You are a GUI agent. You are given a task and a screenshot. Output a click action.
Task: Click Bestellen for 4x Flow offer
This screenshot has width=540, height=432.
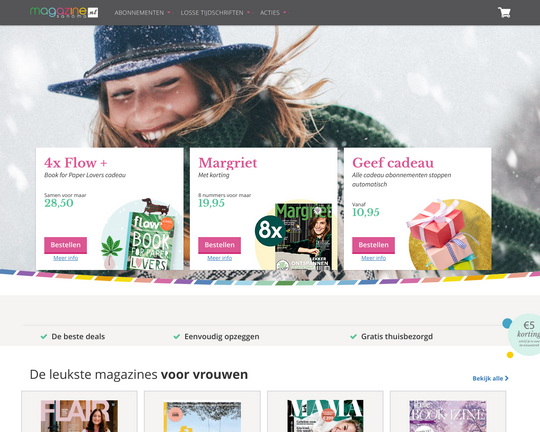[x=65, y=245]
